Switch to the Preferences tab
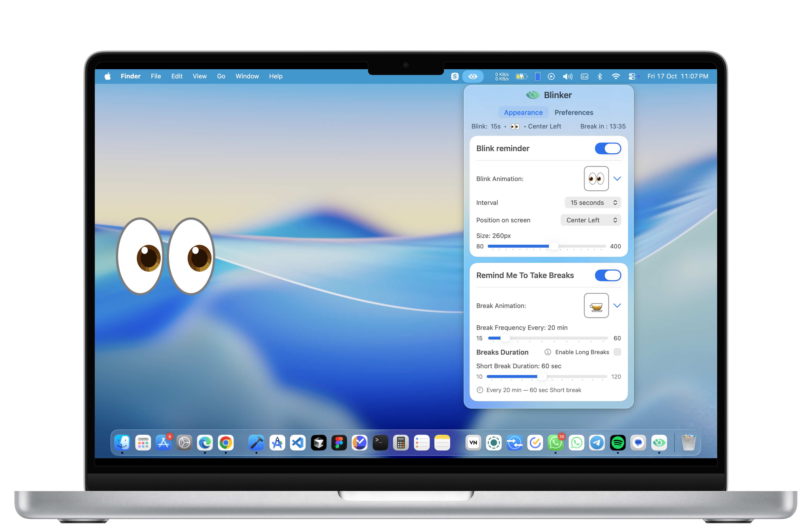Image resolution: width=812 pixels, height=528 pixels. 574,112
